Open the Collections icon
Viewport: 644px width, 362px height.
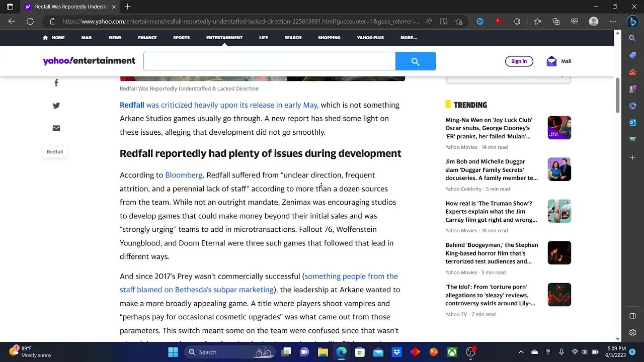556,22
